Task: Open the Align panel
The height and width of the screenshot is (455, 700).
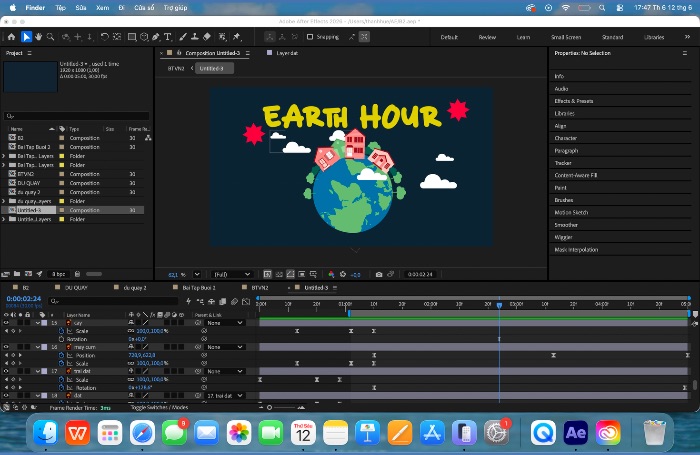Action: click(x=560, y=126)
